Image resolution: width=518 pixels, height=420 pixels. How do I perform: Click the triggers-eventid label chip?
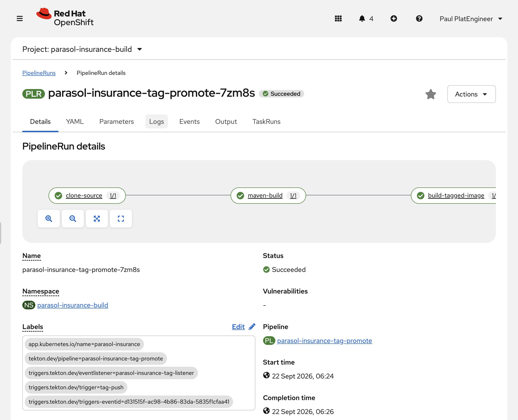pyautogui.click(x=129, y=402)
